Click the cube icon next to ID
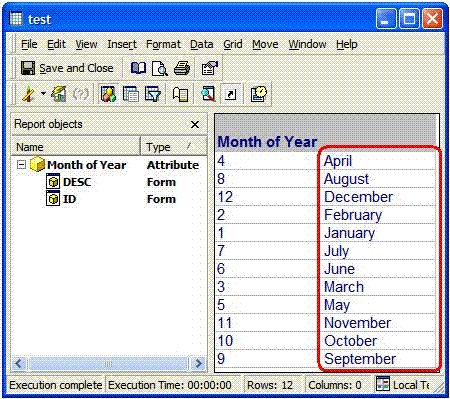The width and height of the screenshot is (450, 399). 53,199
